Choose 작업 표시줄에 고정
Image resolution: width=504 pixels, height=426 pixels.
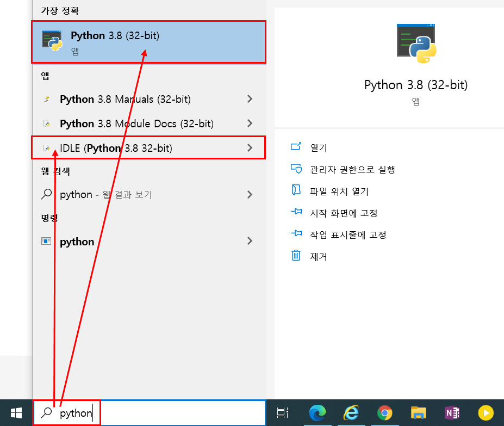pyautogui.click(x=348, y=235)
